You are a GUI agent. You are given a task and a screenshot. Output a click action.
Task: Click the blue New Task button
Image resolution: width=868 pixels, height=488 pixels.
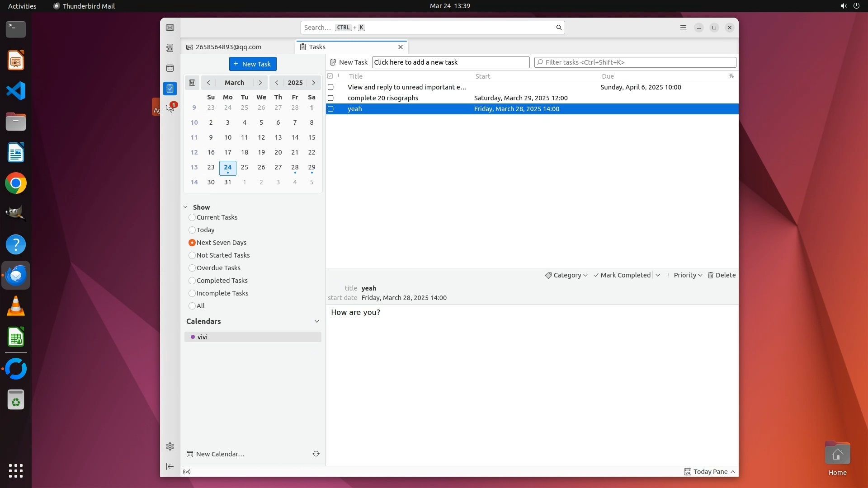253,64
